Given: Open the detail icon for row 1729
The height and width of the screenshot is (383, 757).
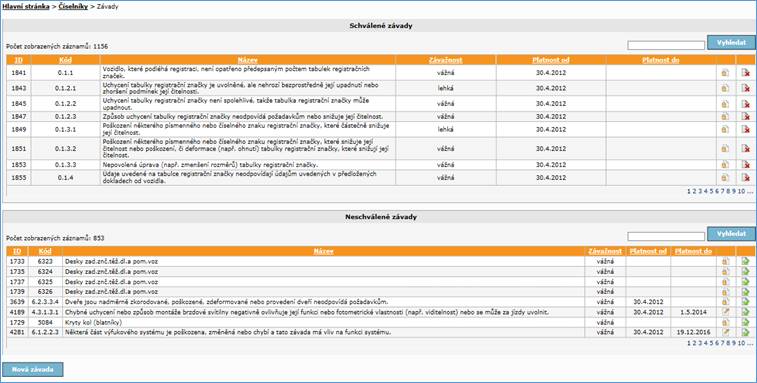Looking at the screenshot, I should coord(725,322).
